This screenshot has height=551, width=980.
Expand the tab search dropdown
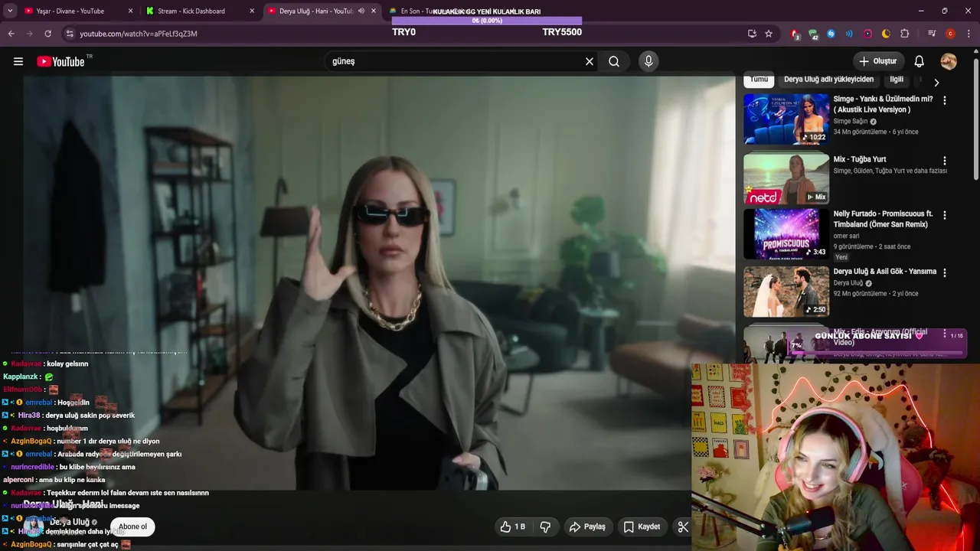coord(10,11)
